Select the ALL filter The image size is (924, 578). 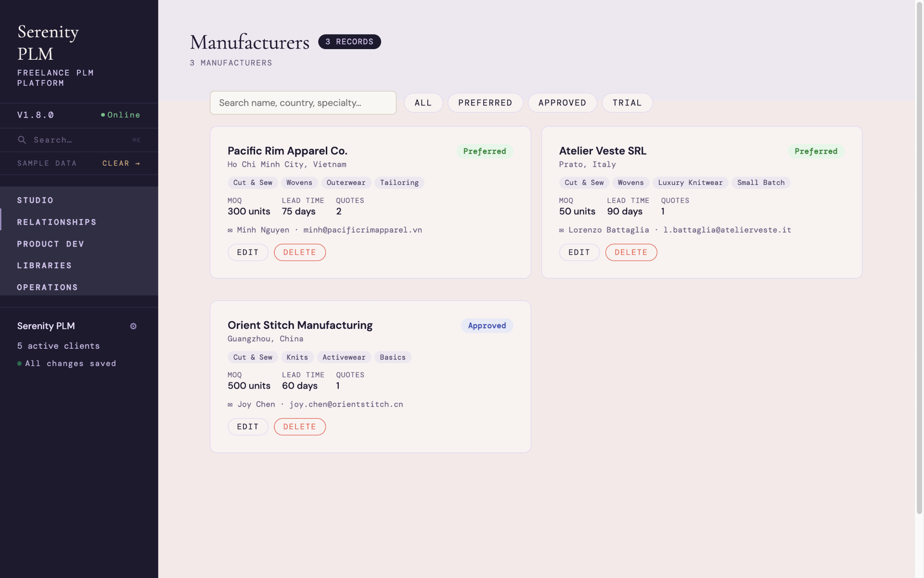pos(423,103)
